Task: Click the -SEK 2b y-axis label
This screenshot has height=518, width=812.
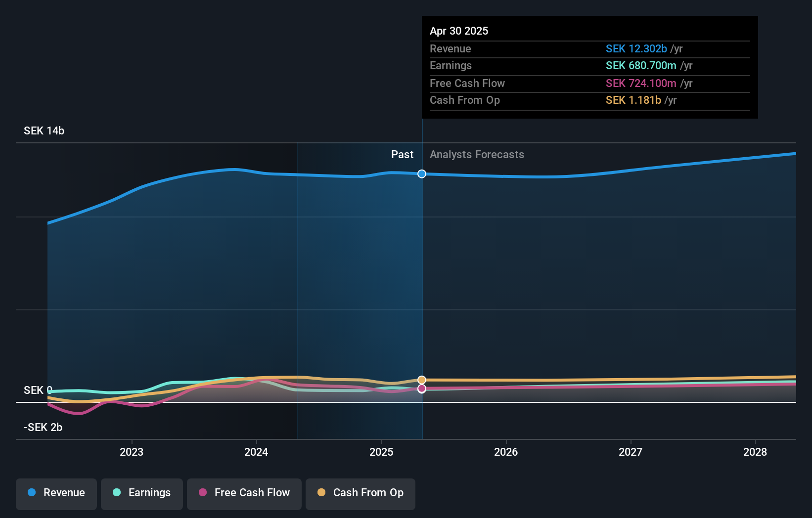Action: click(x=43, y=427)
